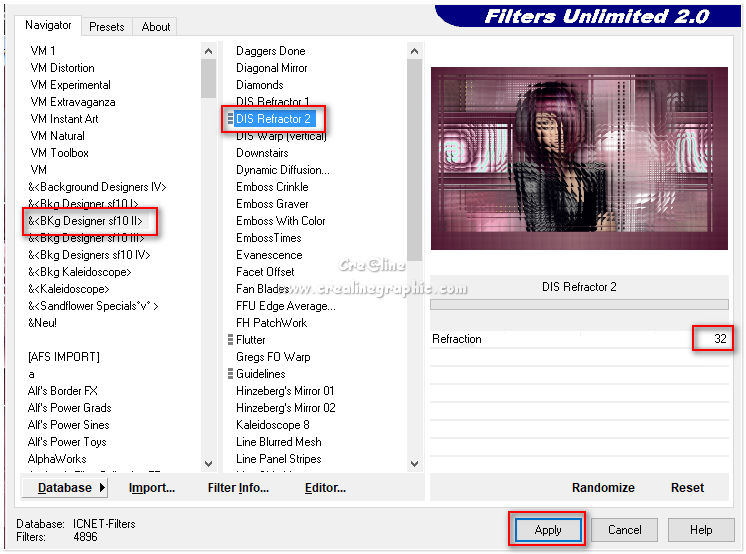Select VM Extravaganza in the category list

pyautogui.click(x=73, y=102)
